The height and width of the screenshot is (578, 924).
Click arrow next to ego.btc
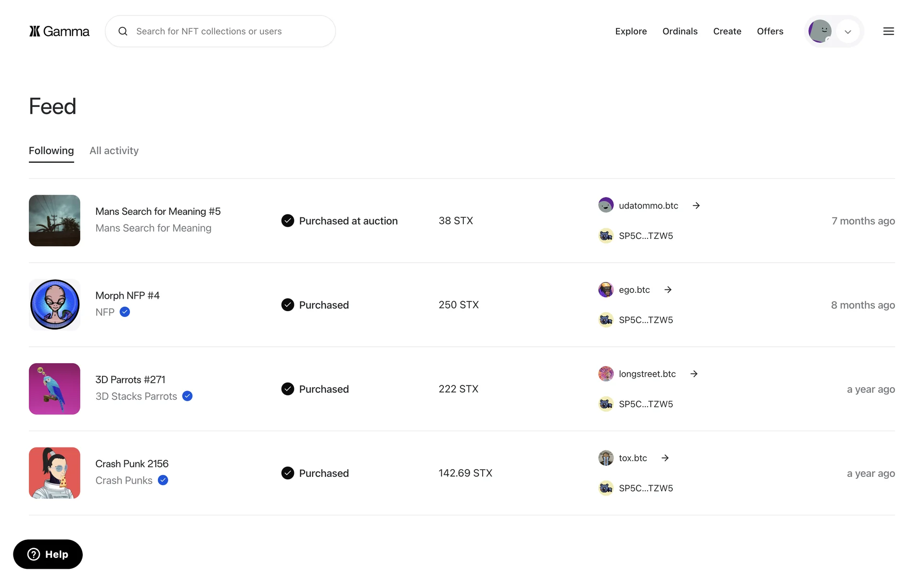pos(667,289)
